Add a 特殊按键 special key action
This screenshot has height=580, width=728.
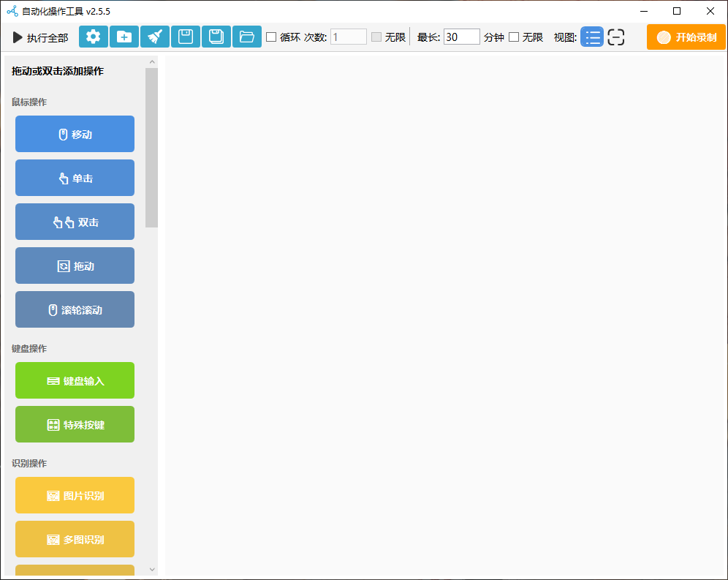(x=75, y=424)
